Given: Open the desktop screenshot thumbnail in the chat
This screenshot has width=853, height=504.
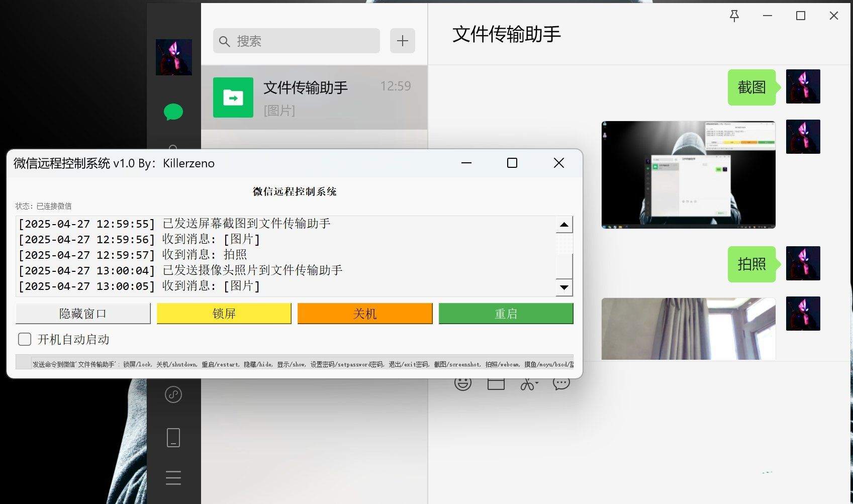Looking at the screenshot, I should point(688,174).
